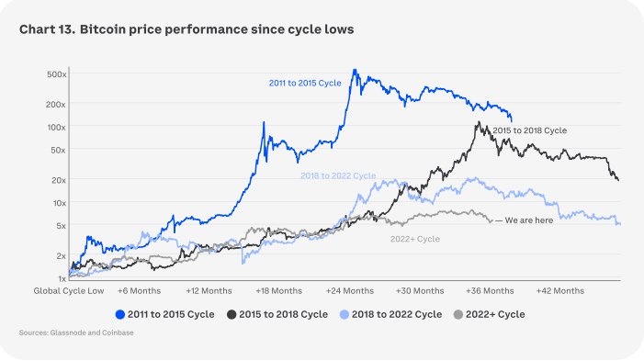Image resolution: width=644 pixels, height=361 pixels.
Task: Toggle the 2011 to 2015 Cycle legend label
Action: coord(171,314)
